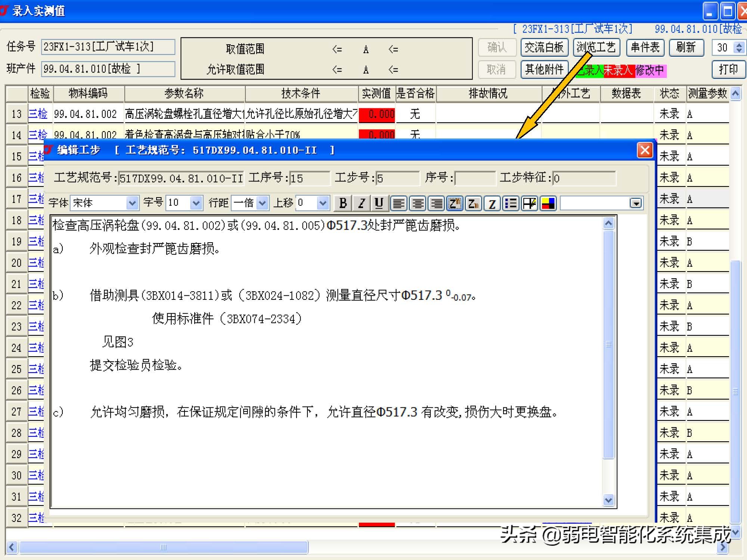Viewport: 747px width, 560px height.
Task: Click the 交流白板 button
Action: pos(544,47)
